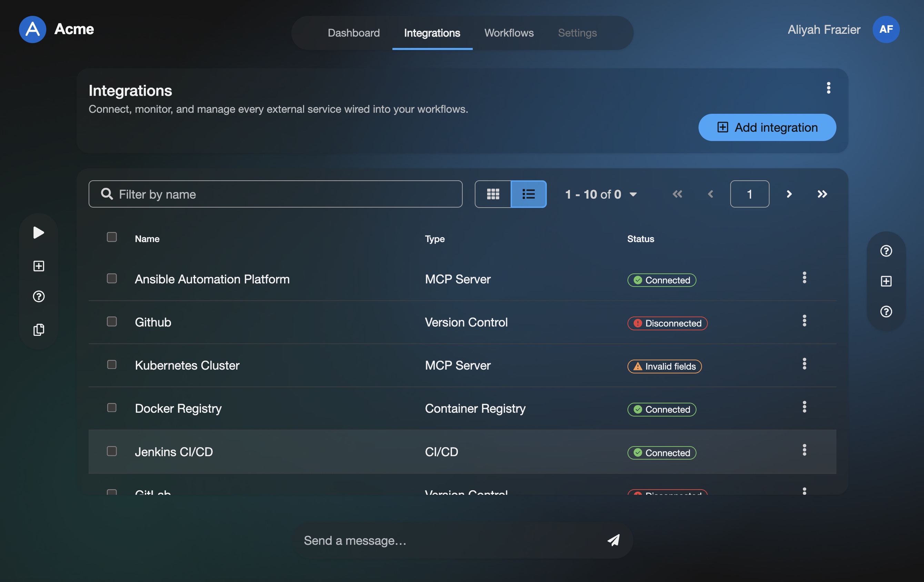Open the Integrations header kebab menu
This screenshot has width=924, height=582.
pos(828,88)
